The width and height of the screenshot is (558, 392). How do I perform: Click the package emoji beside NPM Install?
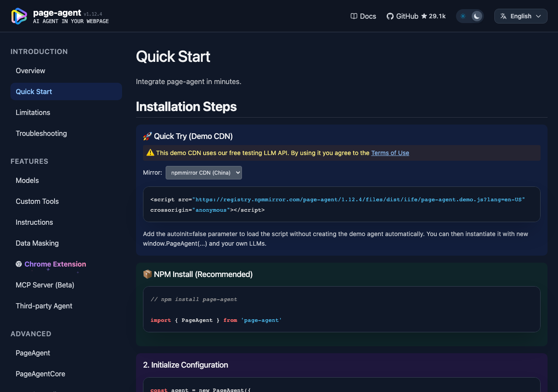tap(147, 274)
